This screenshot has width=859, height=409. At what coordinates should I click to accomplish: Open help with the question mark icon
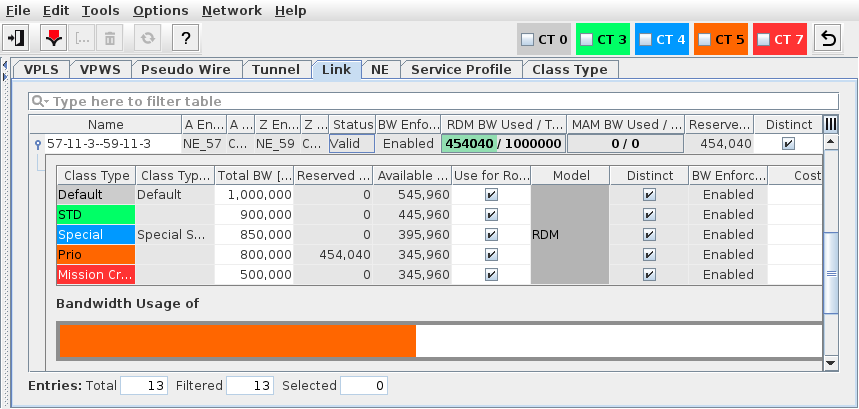[183, 39]
